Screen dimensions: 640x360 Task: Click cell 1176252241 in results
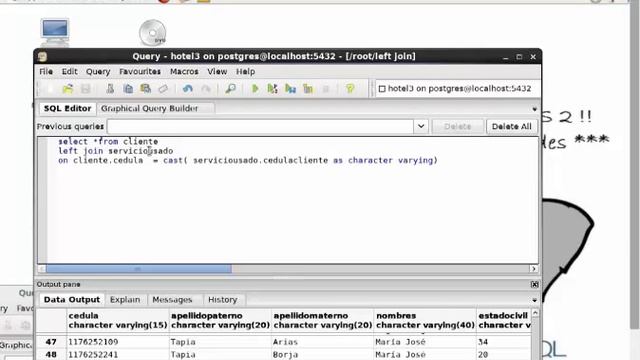click(118, 354)
